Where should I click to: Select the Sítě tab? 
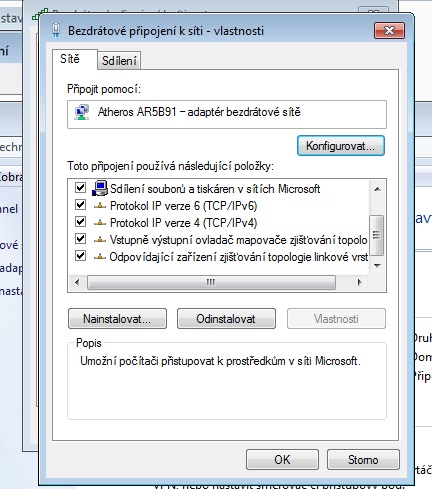tap(70, 59)
